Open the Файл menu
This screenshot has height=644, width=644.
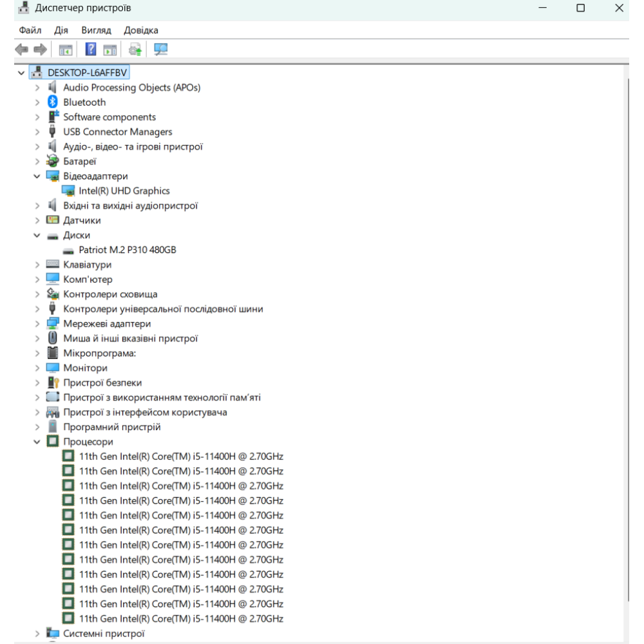tap(30, 30)
